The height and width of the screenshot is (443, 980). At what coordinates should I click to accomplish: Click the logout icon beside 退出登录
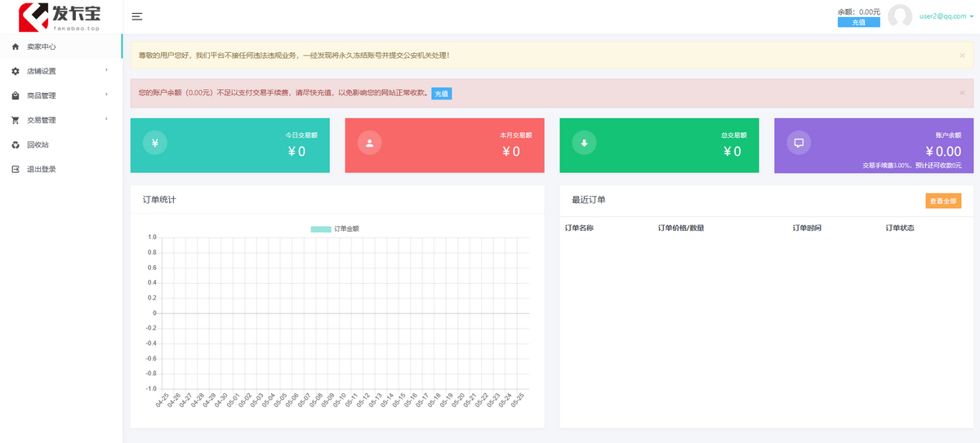16,169
